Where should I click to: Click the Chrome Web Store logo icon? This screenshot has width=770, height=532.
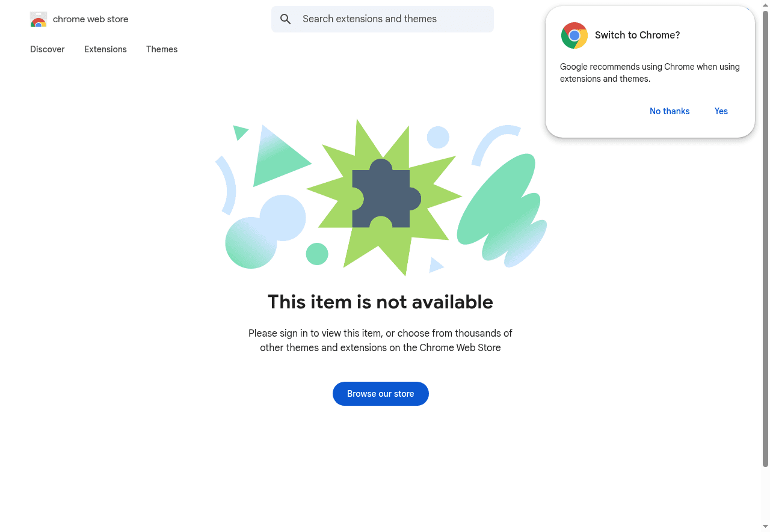(38, 19)
